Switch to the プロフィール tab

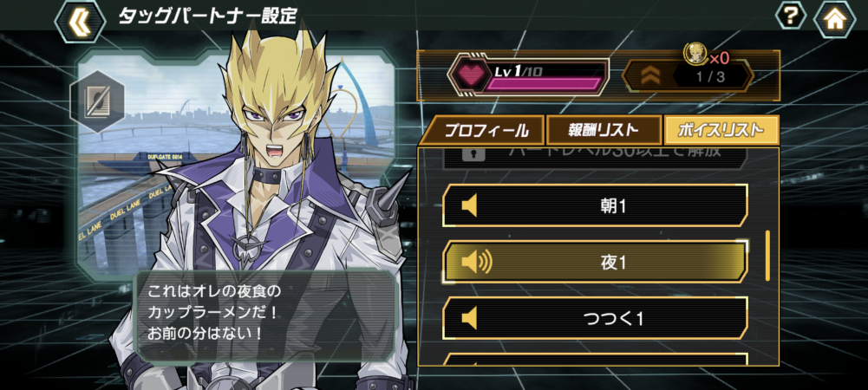click(482, 131)
